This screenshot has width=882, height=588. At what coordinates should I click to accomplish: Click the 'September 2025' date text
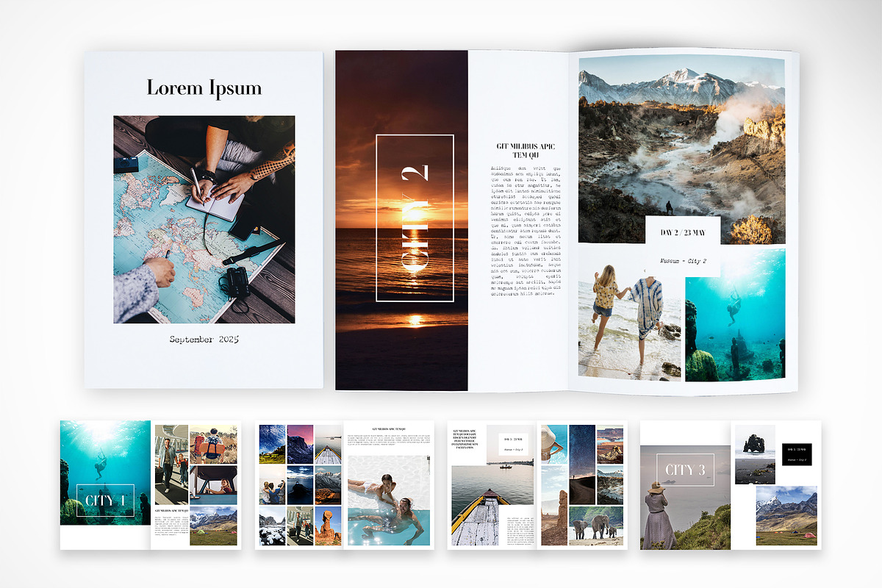[x=204, y=340]
